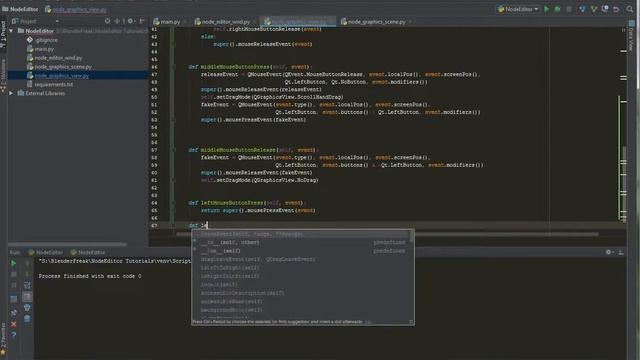Image resolution: width=640 pixels, height=360 pixels.
Task: Clear console with trash icon in Run panel
Action: click(27, 318)
